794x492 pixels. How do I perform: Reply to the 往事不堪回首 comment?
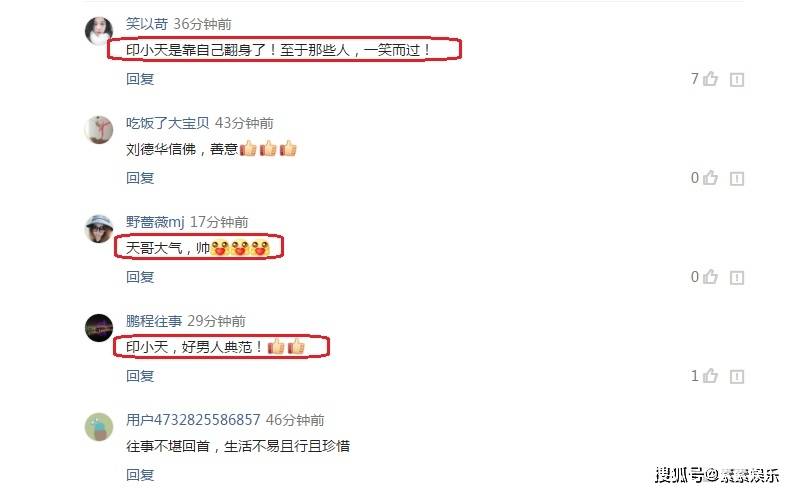(x=140, y=475)
